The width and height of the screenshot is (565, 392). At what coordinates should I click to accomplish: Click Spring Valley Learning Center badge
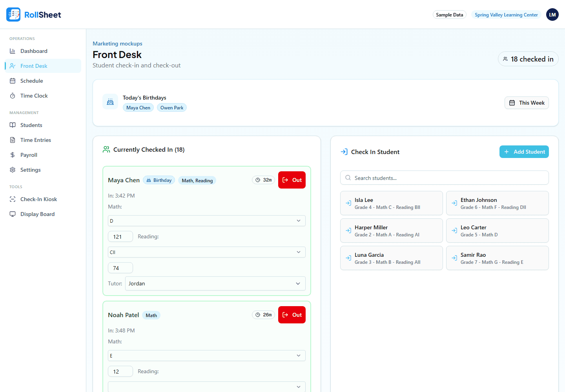(506, 15)
